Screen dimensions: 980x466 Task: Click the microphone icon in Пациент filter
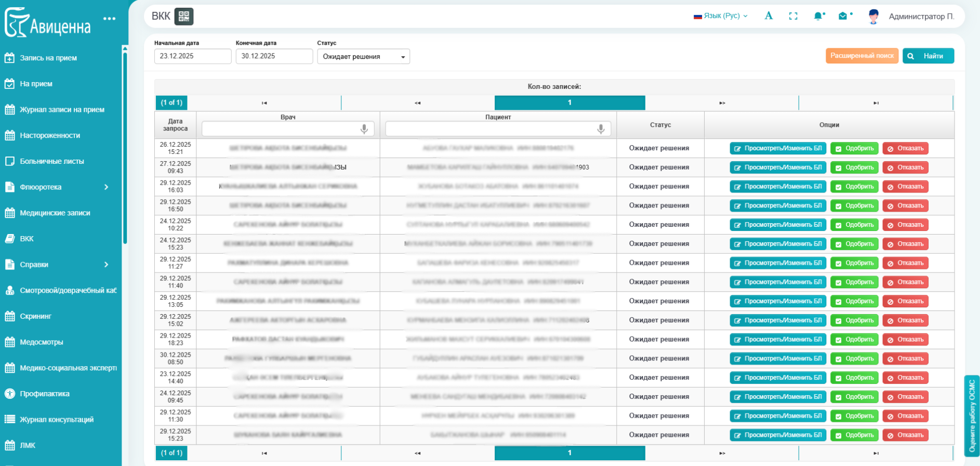601,128
